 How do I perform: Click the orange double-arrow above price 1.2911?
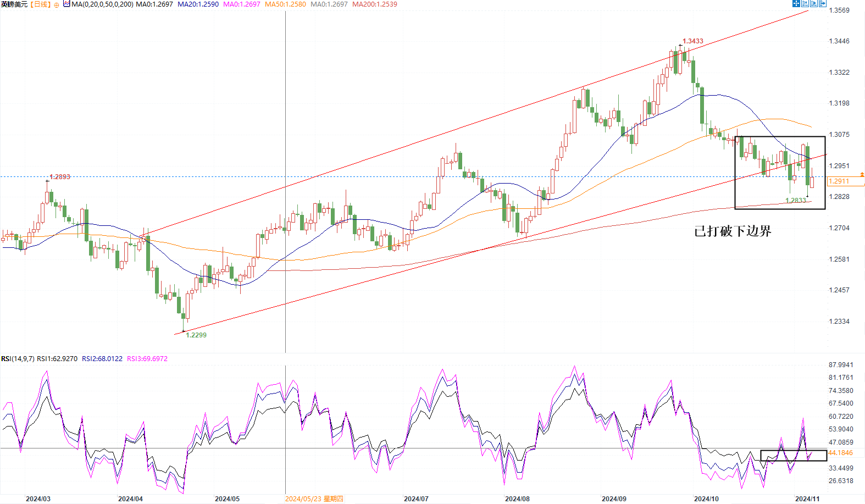[x=862, y=174]
